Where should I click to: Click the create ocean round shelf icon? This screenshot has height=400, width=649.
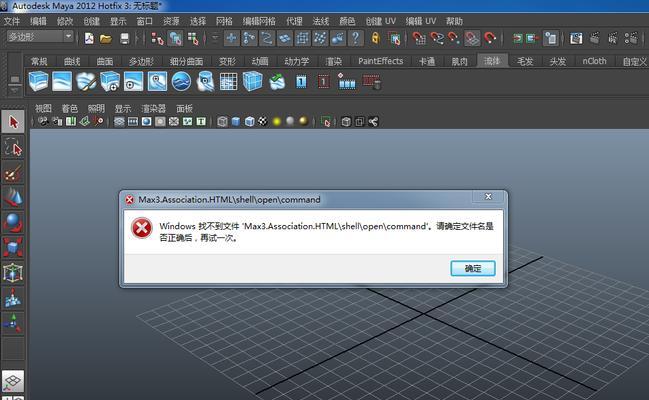pos(181,81)
